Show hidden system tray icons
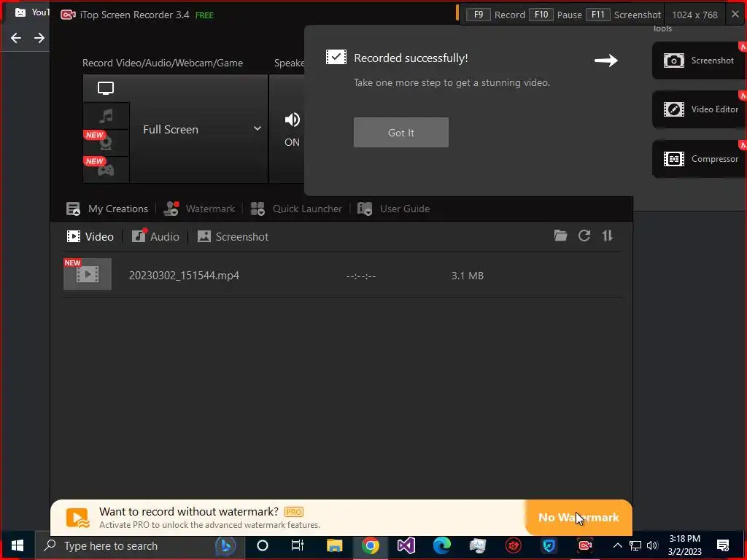The image size is (747, 560). click(617, 545)
